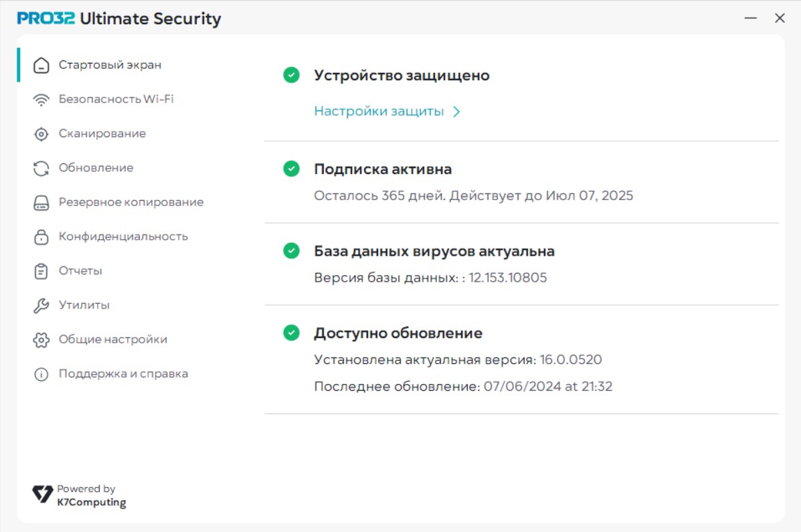The width and height of the screenshot is (801, 532).
Task: Go to the Отчеты menu item
Action: click(x=80, y=271)
